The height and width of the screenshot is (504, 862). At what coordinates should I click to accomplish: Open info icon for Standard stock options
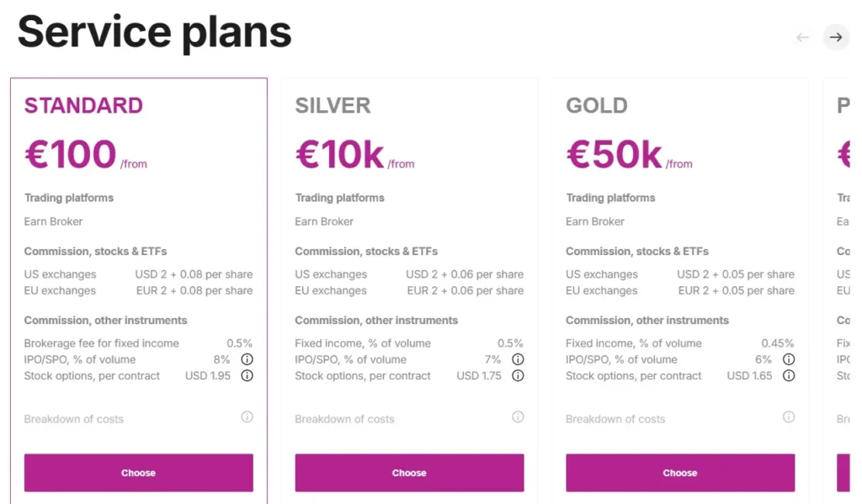click(x=247, y=376)
